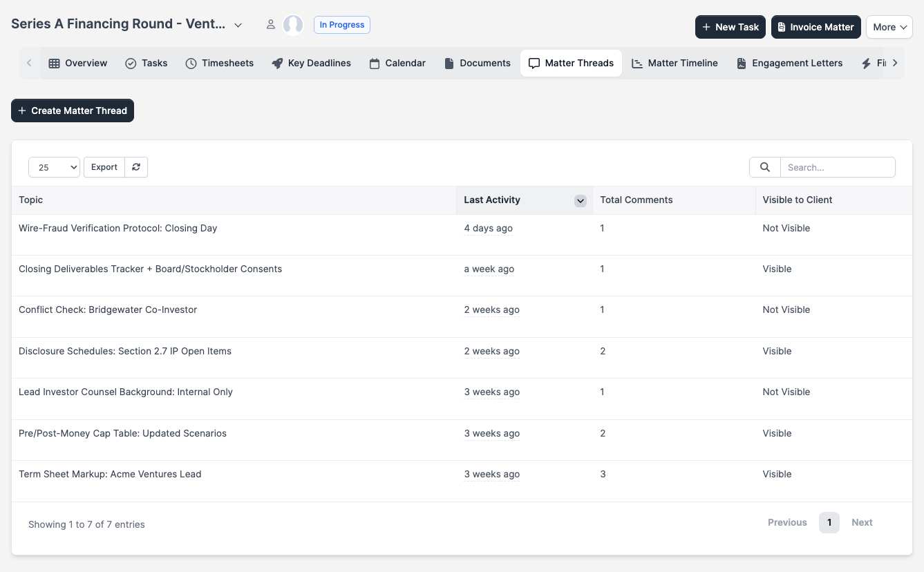Viewport: 924px width, 572px height.
Task: Click 'Showing 1 to 7 of 7 entries' text
Action: pyautogui.click(x=86, y=524)
